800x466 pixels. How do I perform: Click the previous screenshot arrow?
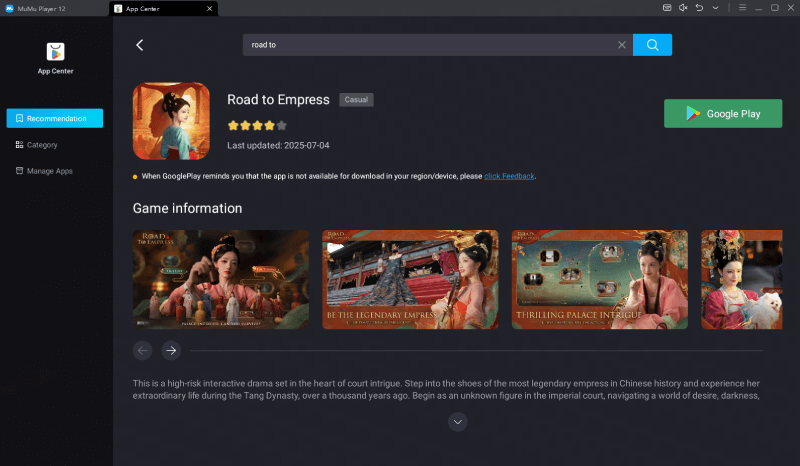point(142,350)
